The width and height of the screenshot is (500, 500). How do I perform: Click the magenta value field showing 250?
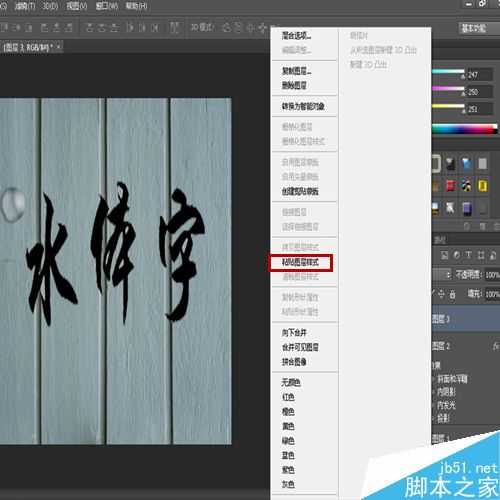tap(479, 92)
